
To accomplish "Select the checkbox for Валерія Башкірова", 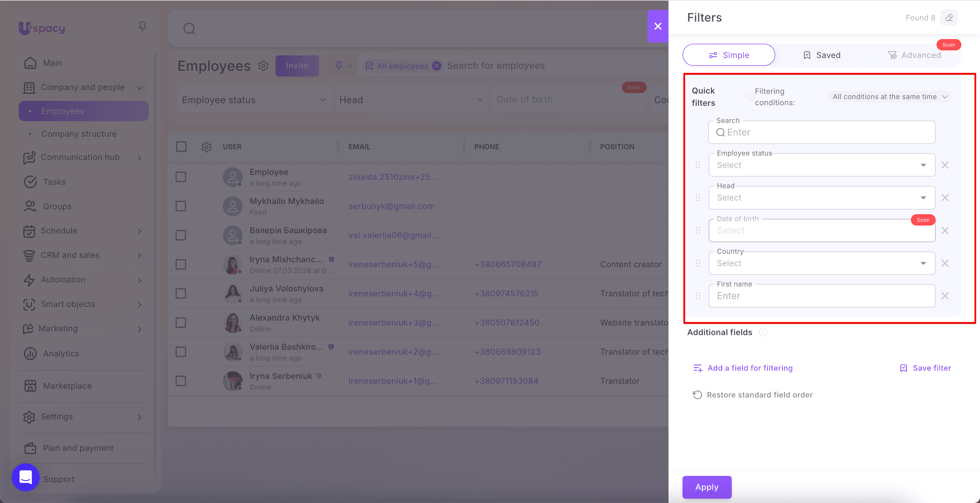I will pos(181,235).
